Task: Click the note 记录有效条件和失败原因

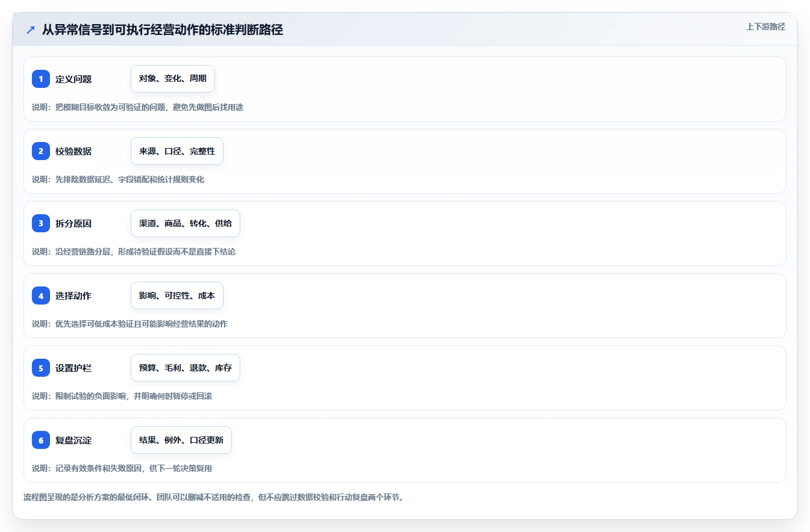Action: click(122, 468)
